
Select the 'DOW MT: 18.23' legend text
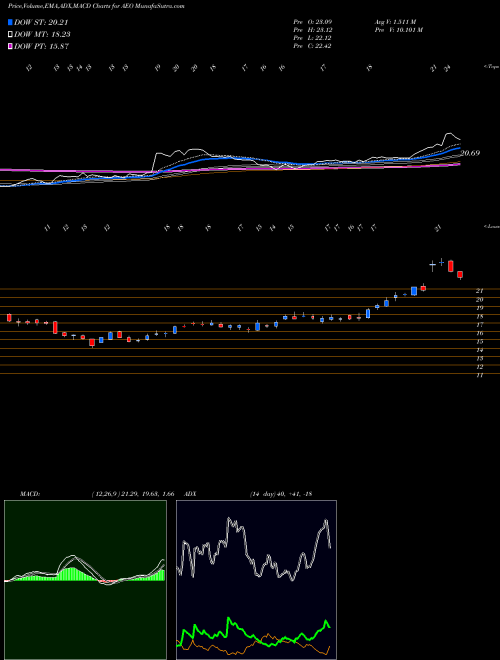click(x=42, y=35)
